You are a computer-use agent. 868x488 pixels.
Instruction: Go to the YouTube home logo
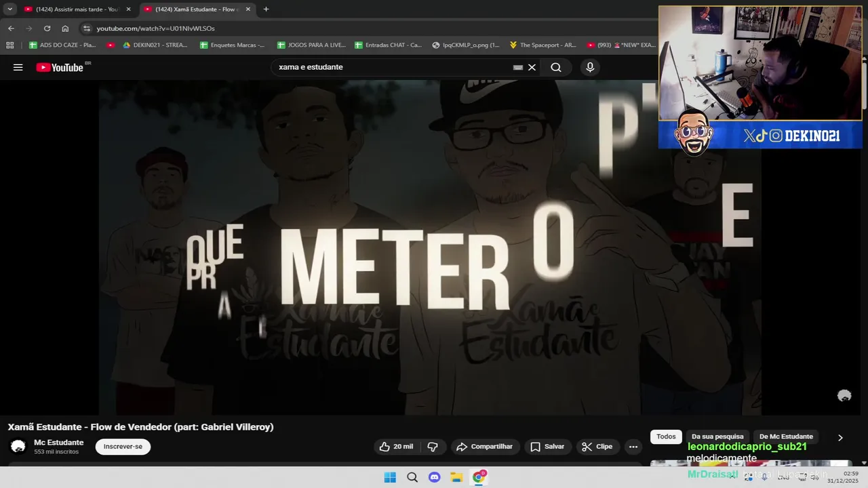tap(59, 67)
